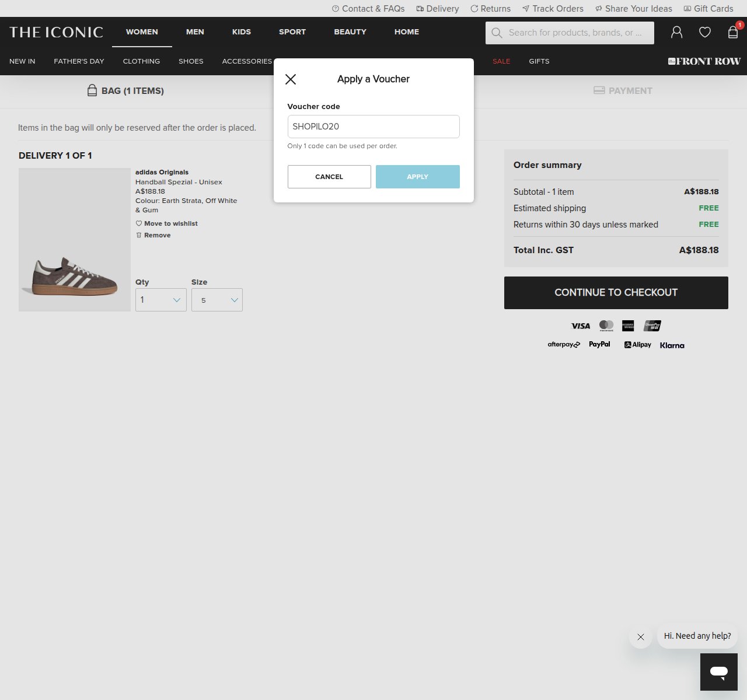
Task: Open the Delivery link in top bar
Action: 438,9
